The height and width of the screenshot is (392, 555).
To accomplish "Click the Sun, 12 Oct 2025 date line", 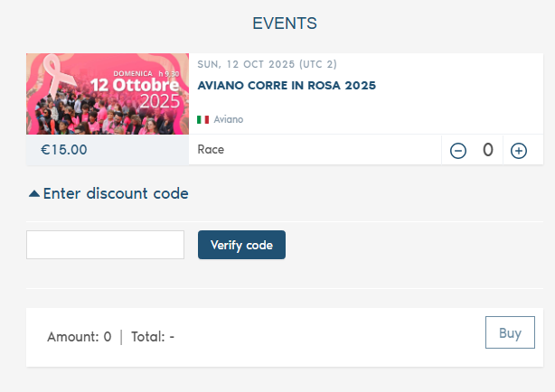I will tap(267, 64).
